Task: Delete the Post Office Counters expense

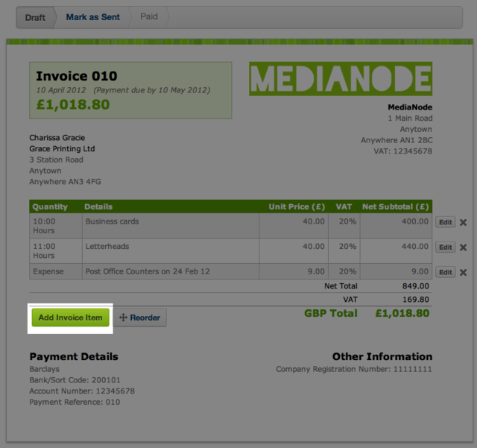Action: (x=463, y=273)
